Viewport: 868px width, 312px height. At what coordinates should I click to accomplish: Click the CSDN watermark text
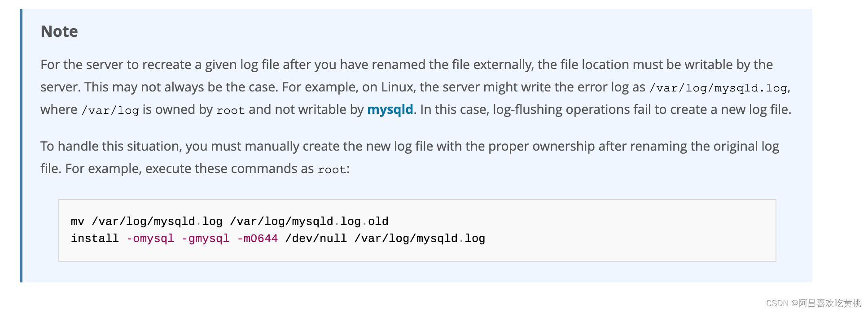[x=813, y=303]
